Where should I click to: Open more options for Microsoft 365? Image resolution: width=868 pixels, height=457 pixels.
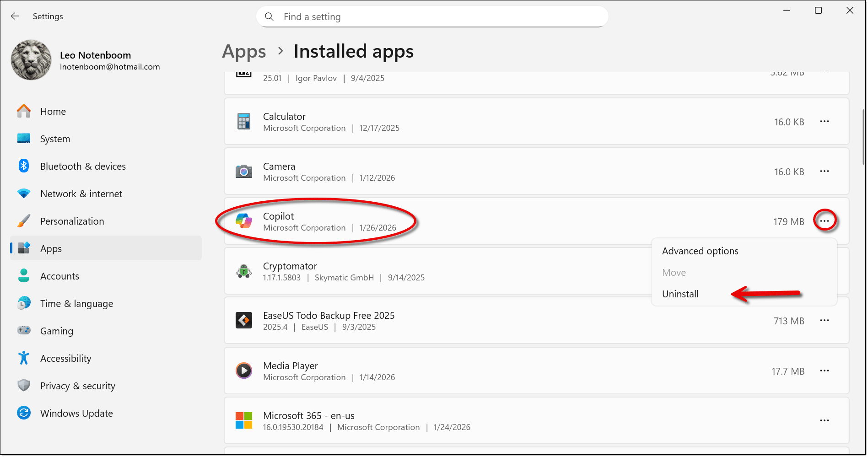[x=824, y=421]
